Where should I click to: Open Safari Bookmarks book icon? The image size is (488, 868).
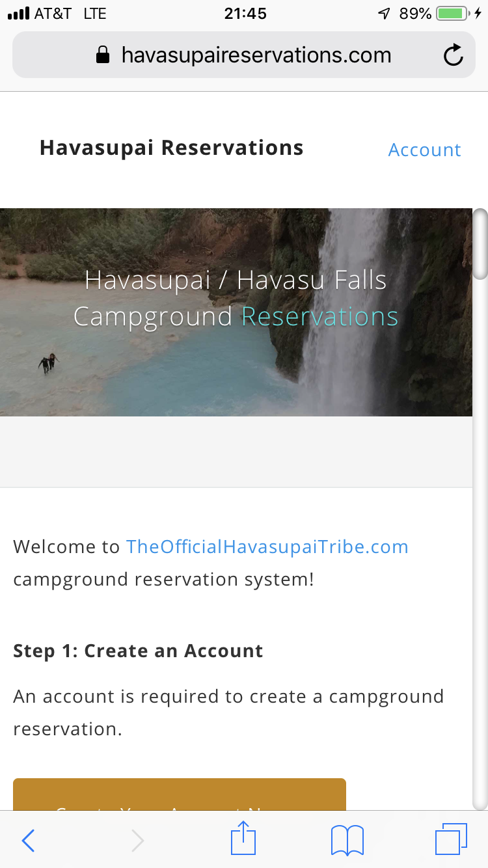pos(347,840)
